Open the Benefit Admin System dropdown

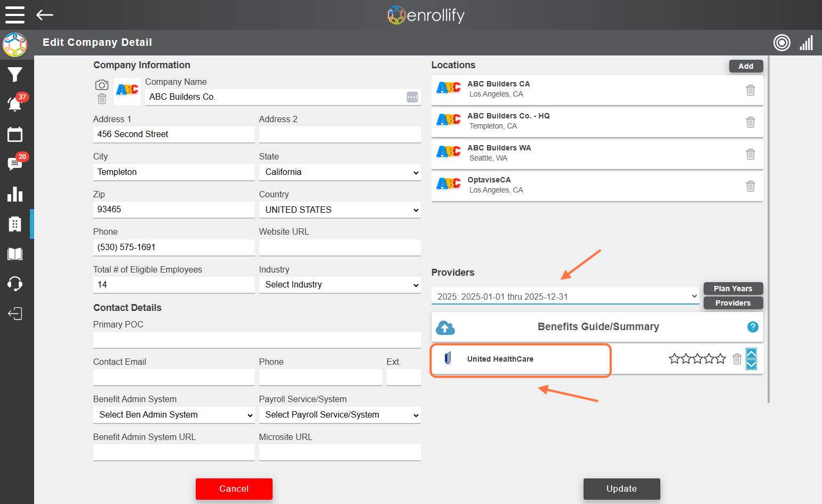coord(174,415)
